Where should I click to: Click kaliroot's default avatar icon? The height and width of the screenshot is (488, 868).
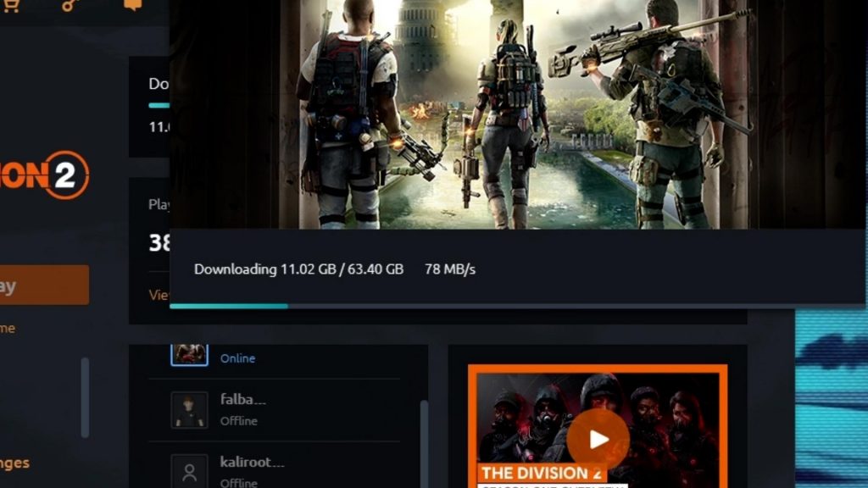pyautogui.click(x=189, y=471)
